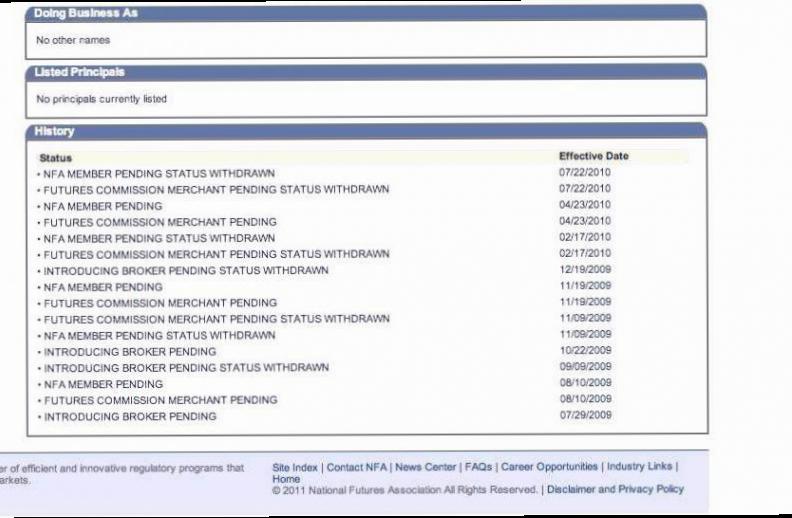Open the Industry Links footer link
Image resolution: width=792 pixels, height=518 pixels.
(x=639, y=466)
